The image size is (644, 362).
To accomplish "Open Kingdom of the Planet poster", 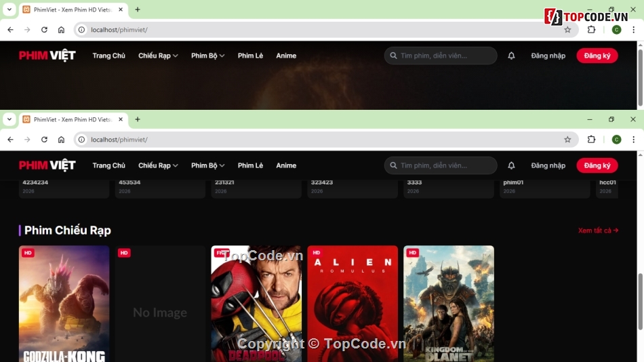I will point(449,304).
